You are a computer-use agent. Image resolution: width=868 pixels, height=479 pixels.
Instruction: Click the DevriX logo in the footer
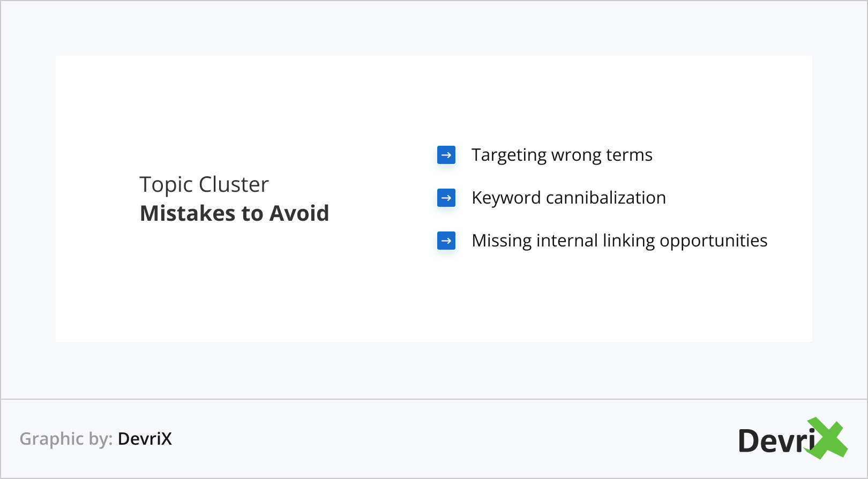tap(792, 439)
